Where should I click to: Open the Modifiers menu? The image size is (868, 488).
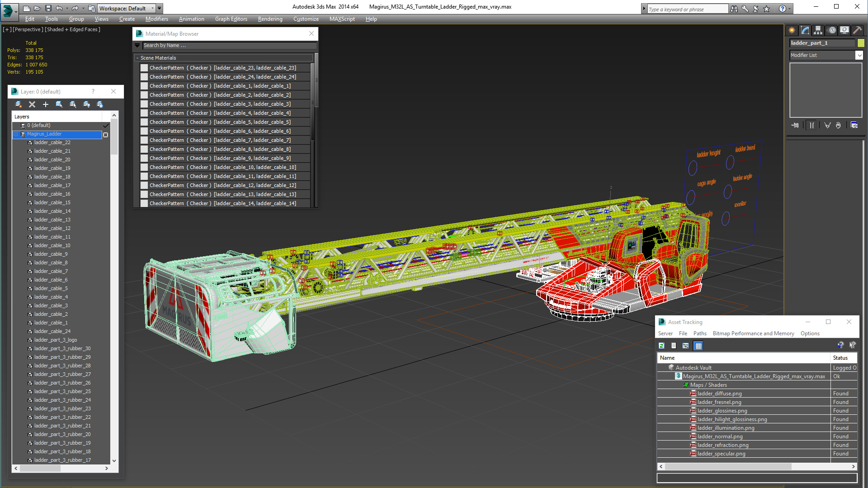click(x=157, y=19)
